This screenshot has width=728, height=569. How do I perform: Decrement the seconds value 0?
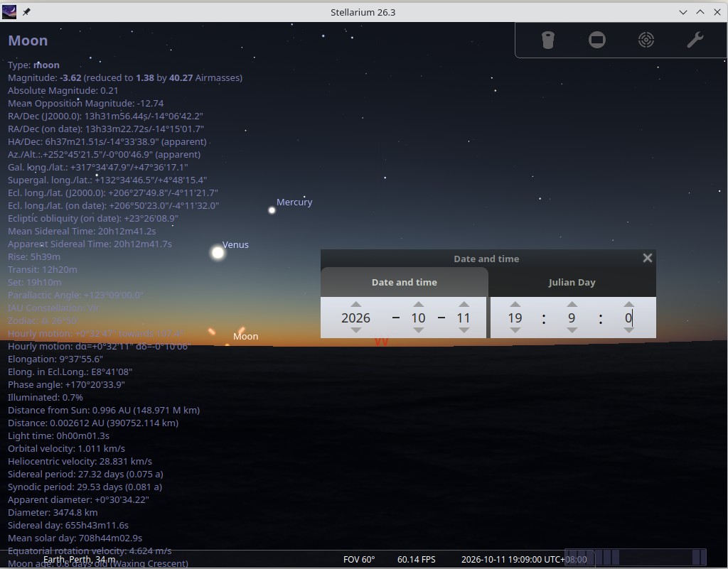point(628,330)
